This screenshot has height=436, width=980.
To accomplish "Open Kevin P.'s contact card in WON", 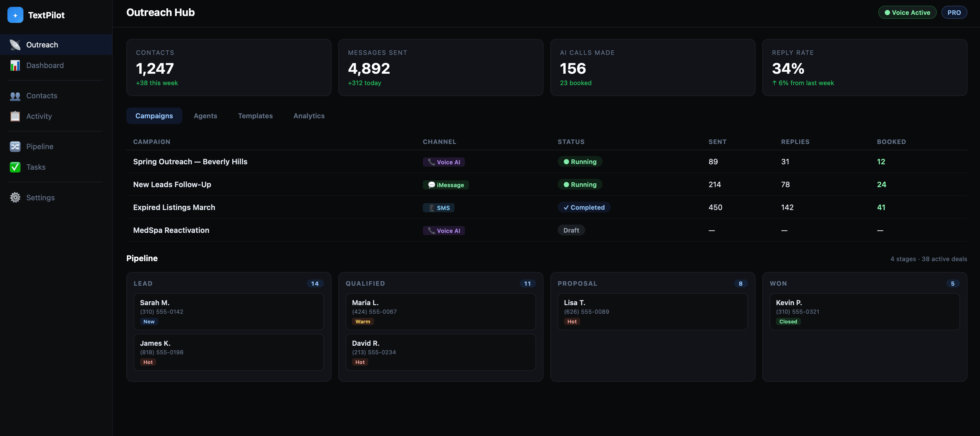I will 865,311.
